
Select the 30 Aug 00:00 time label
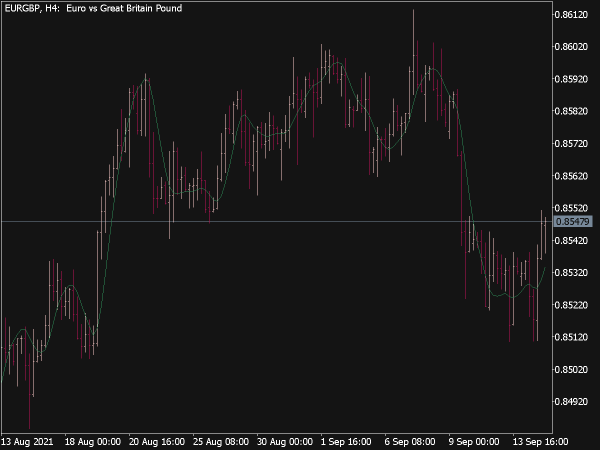pyautogui.click(x=285, y=442)
